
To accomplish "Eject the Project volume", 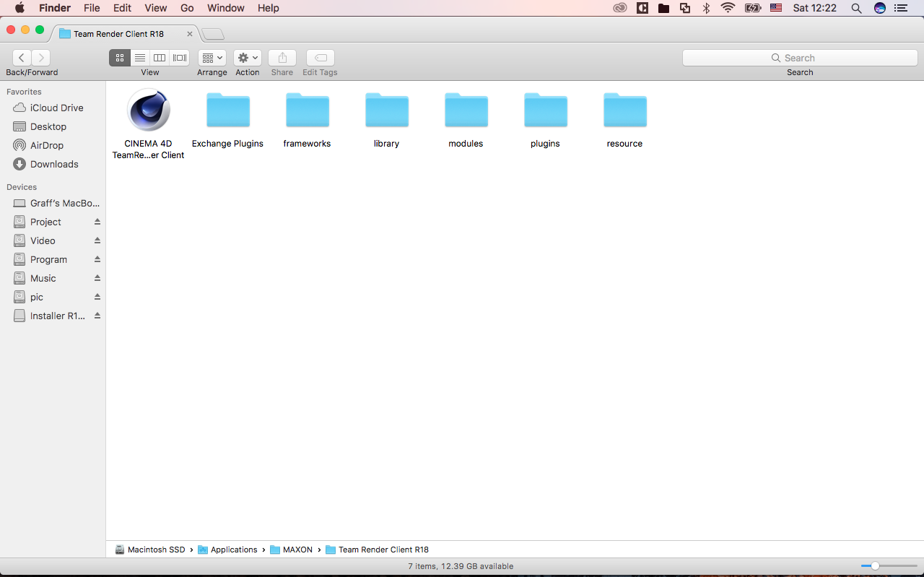I will tap(97, 222).
